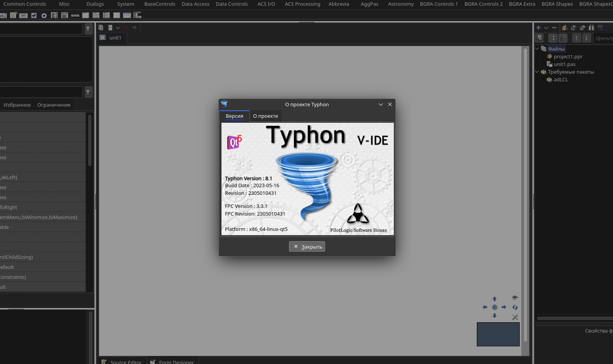Click the blue lines more-actions icon
This screenshot has height=364, width=613.
tap(600, 28)
